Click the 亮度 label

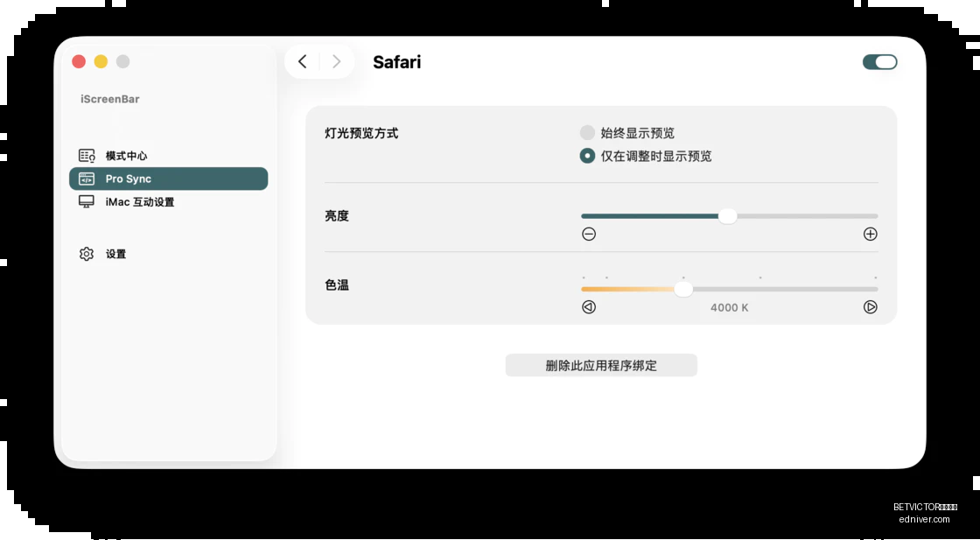click(337, 216)
